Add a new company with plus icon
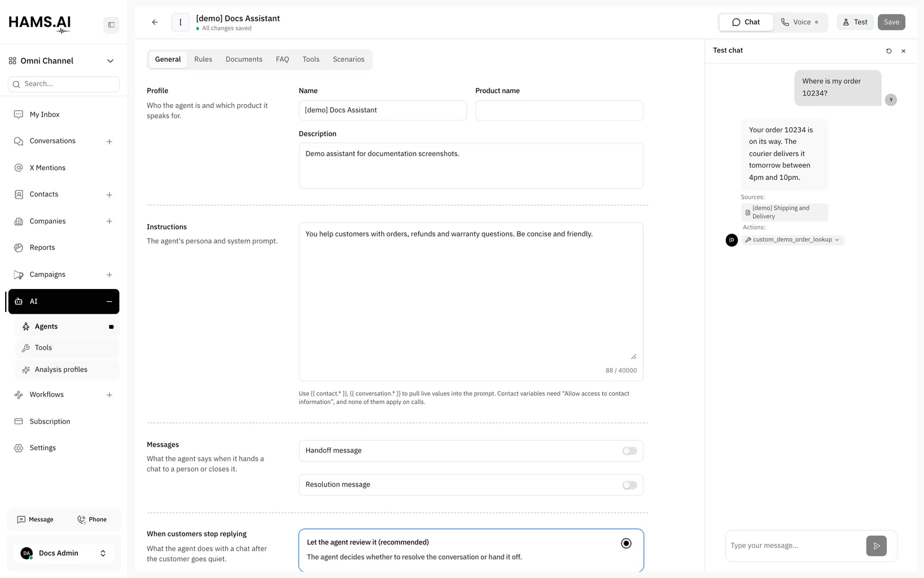 [x=109, y=221]
